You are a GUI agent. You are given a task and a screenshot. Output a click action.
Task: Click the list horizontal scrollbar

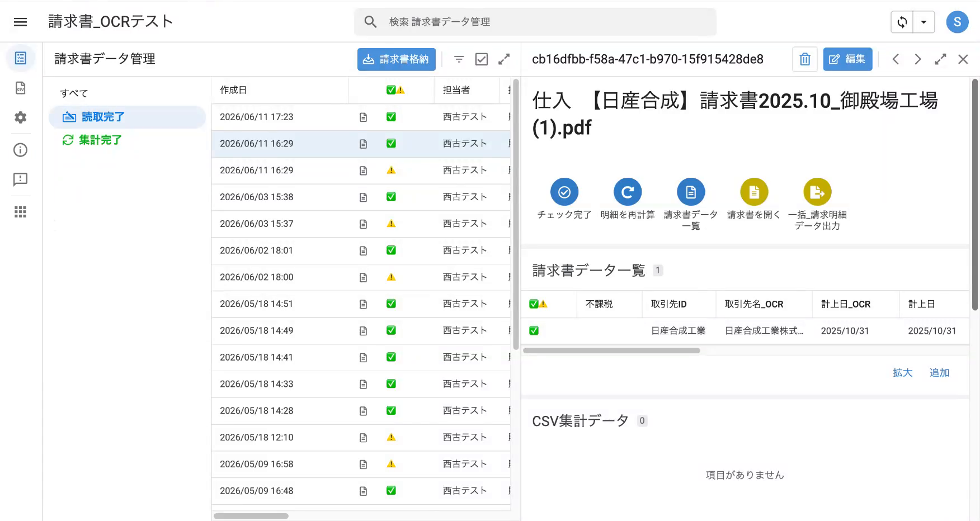pyautogui.click(x=251, y=516)
